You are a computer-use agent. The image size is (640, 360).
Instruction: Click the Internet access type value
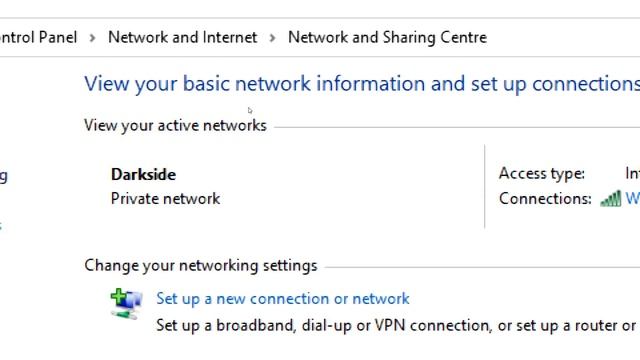[633, 174]
